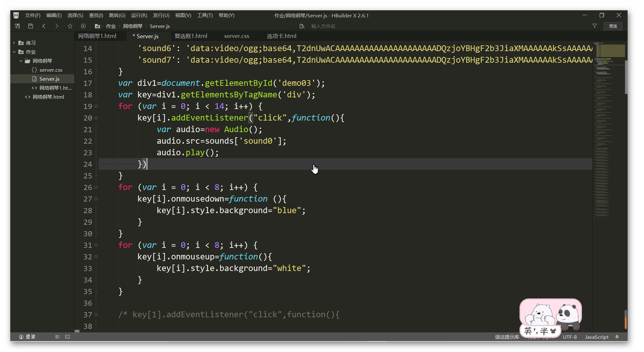The width and height of the screenshot is (644, 352).
Task: Click 作业 in the breadcrumb path
Action: tap(111, 26)
